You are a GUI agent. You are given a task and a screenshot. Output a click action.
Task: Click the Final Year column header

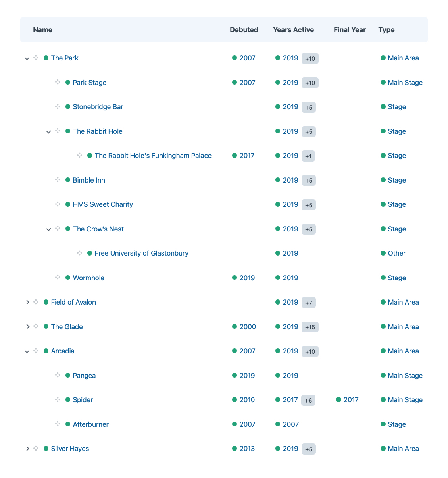(x=350, y=30)
